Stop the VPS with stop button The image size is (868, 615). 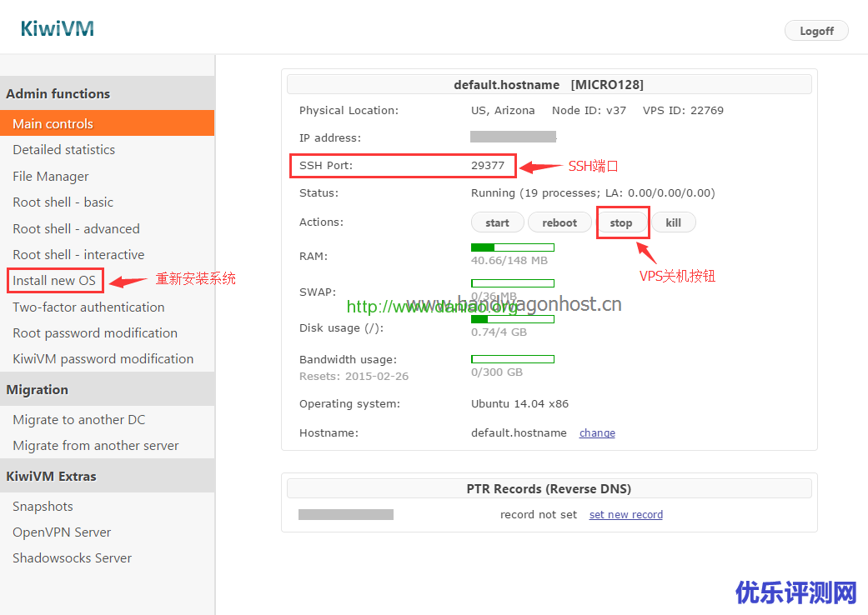(x=621, y=222)
